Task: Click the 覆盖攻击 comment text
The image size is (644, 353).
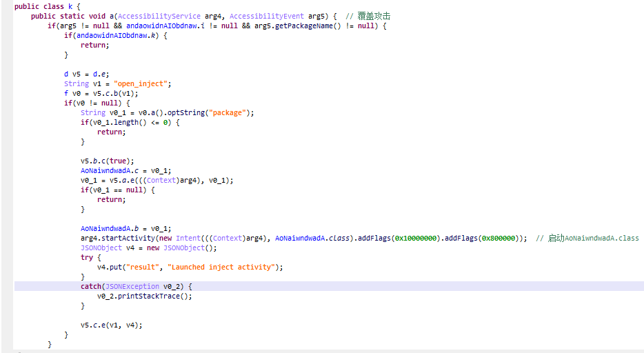Action: point(379,16)
